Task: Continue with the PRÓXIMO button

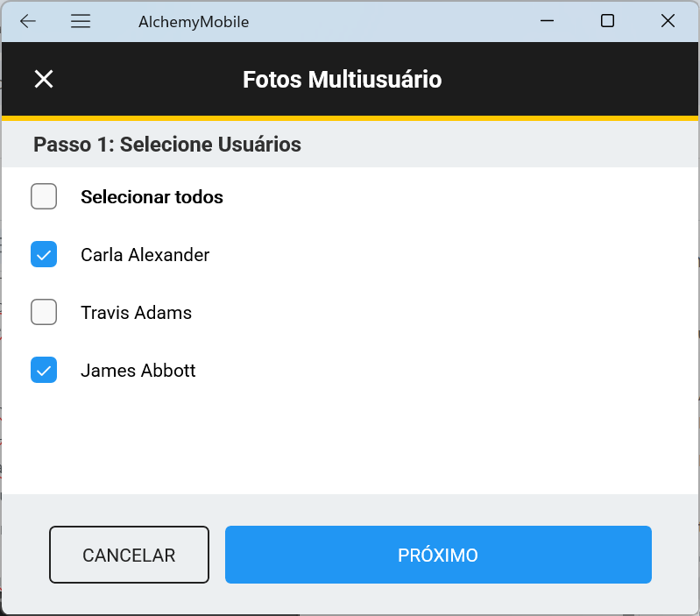Action: tap(438, 555)
